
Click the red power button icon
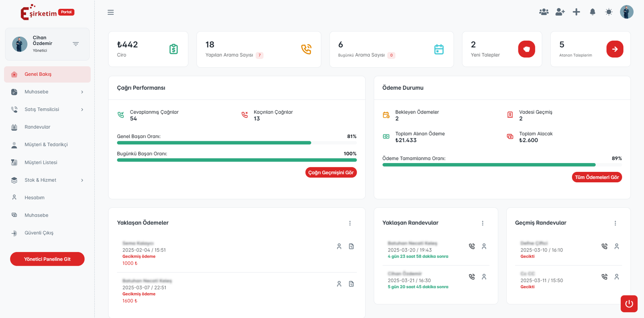[x=629, y=304]
